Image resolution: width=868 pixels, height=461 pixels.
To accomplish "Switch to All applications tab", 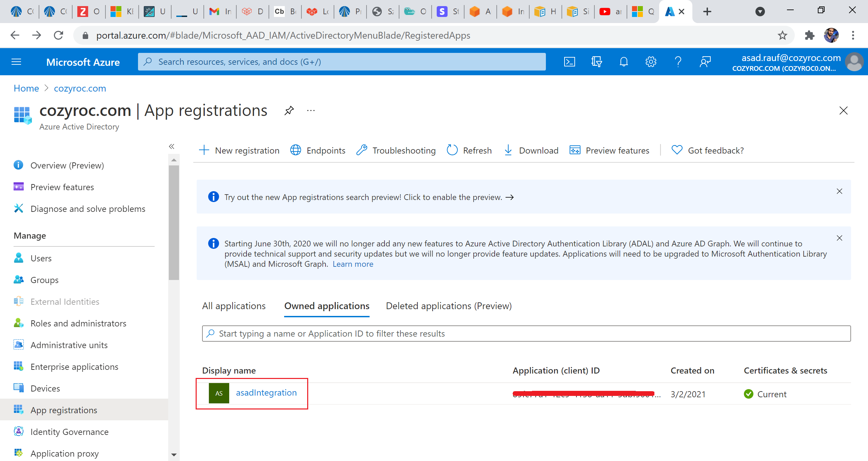I will [x=234, y=306].
